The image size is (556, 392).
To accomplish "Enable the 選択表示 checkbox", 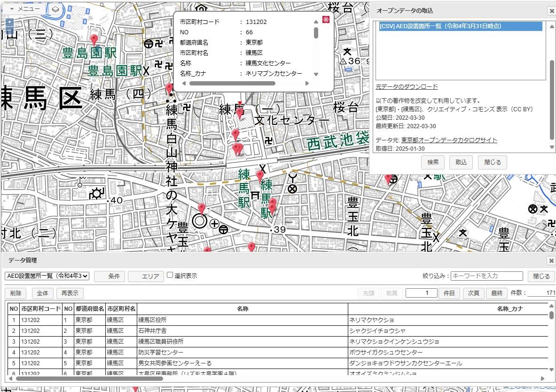I will [x=170, y=276].
